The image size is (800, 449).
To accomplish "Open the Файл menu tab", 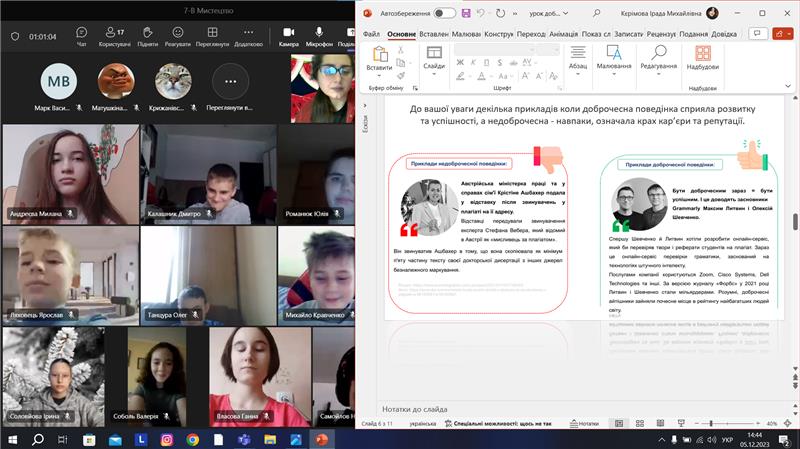I will (x=371, y=33).
